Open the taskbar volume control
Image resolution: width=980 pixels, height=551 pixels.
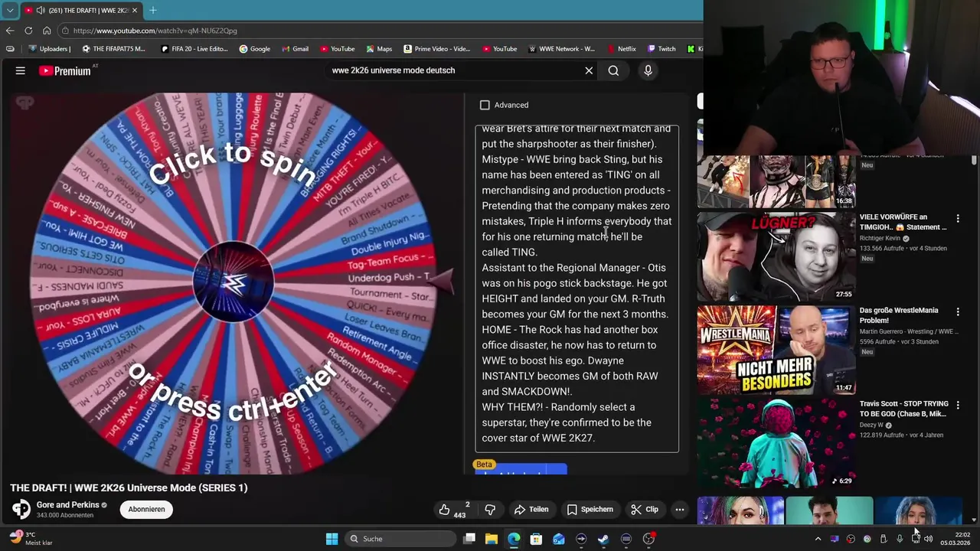click(929, 539)
